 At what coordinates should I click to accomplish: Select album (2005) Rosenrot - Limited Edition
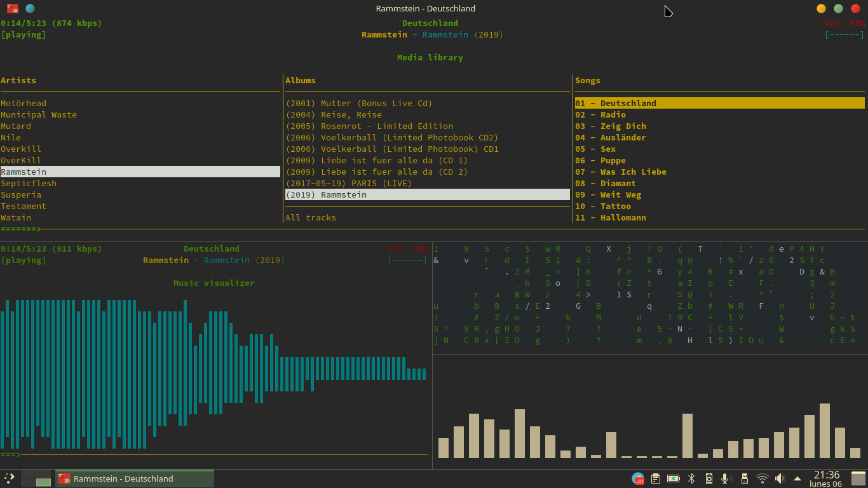point(369,126)
